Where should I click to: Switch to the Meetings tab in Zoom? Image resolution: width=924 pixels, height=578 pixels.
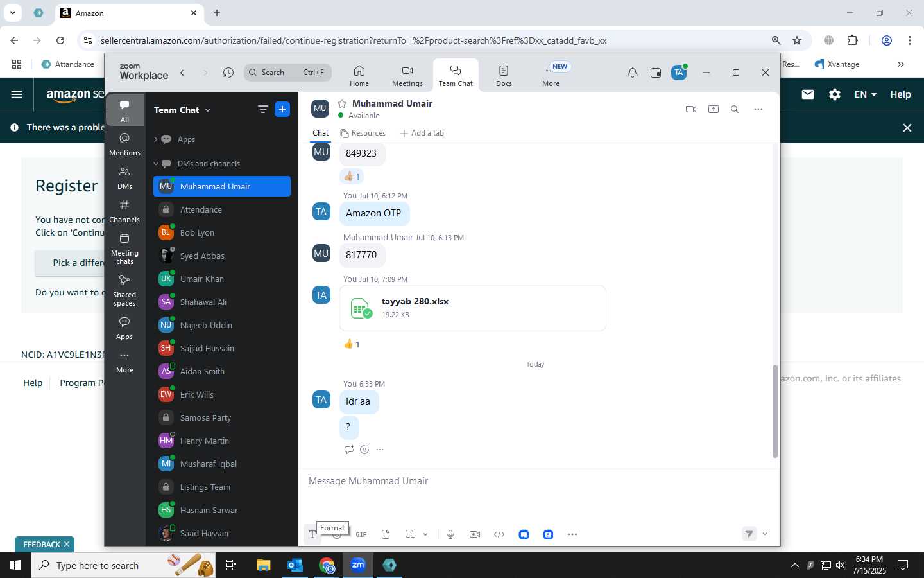coord(407,75)
